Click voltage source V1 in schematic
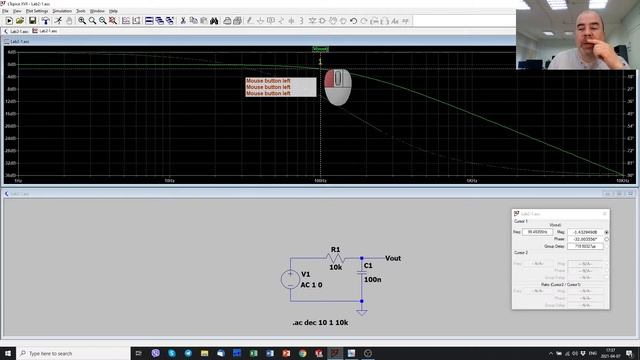This screenshot has height=360, width=640. tap(290, 280)
